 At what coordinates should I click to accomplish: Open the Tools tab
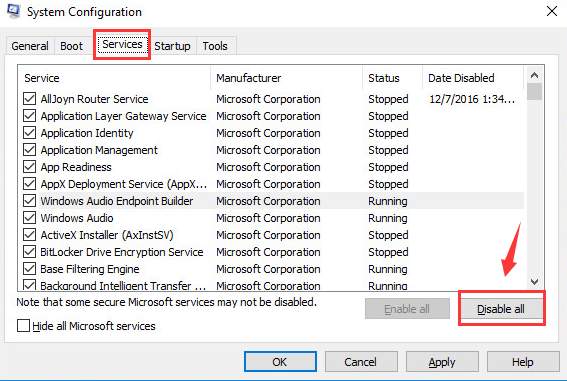click(x=215, y=46)
